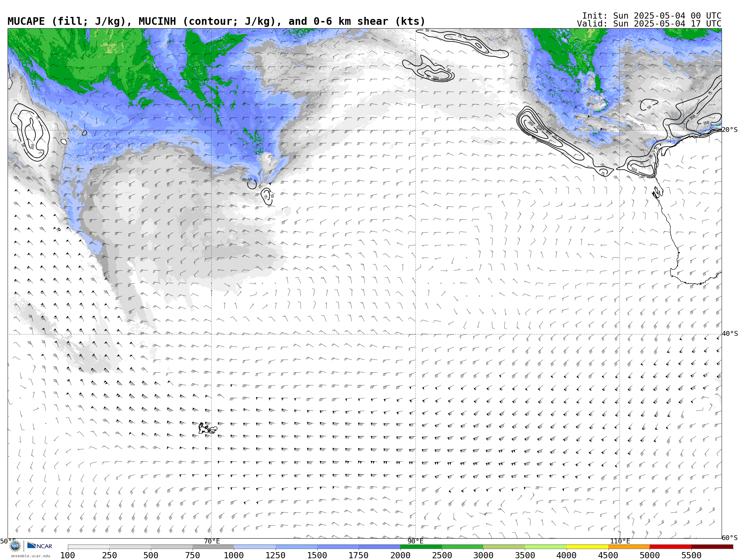This screenshot has height=560, width=744.
Task: Click the colorbar value 4500
Action: (608, 555)
